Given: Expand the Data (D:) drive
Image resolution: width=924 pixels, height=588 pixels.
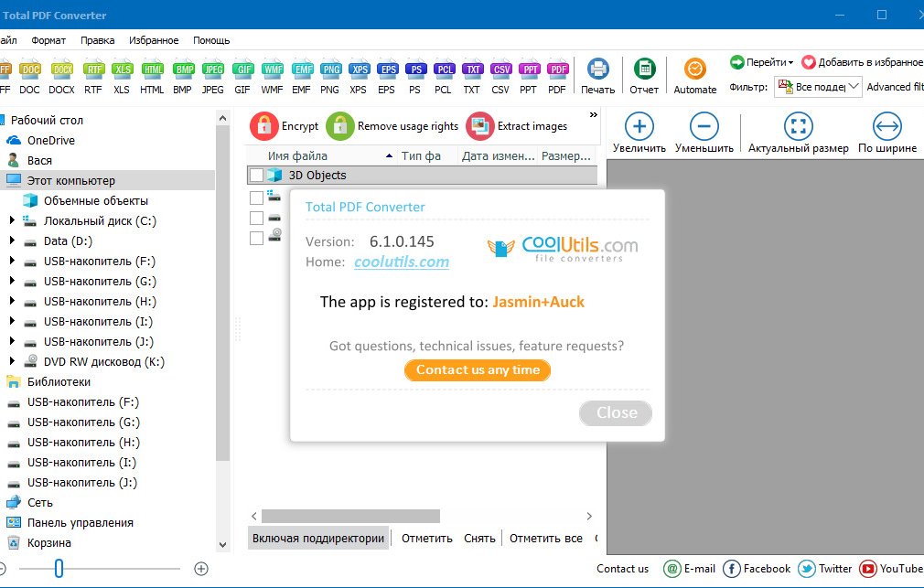Looking at the screenshot, I should click(x=12, y=241).
